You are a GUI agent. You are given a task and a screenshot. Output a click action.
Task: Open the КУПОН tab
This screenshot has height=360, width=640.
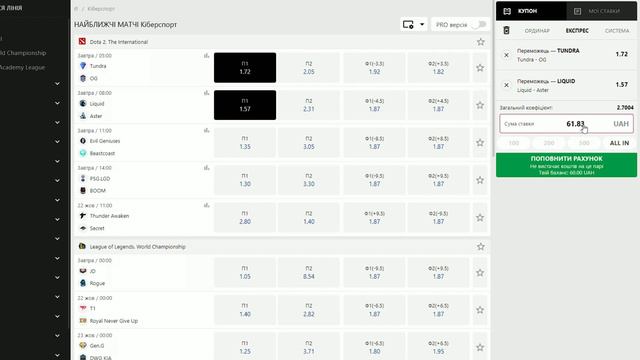tap(531, 11)
